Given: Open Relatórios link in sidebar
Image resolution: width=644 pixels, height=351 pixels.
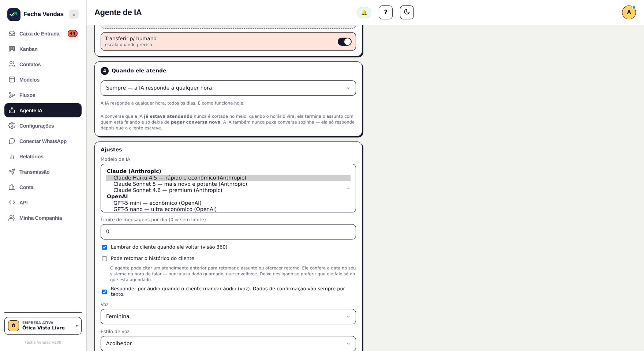Looking at the screenshot, I should pos(43,156).
